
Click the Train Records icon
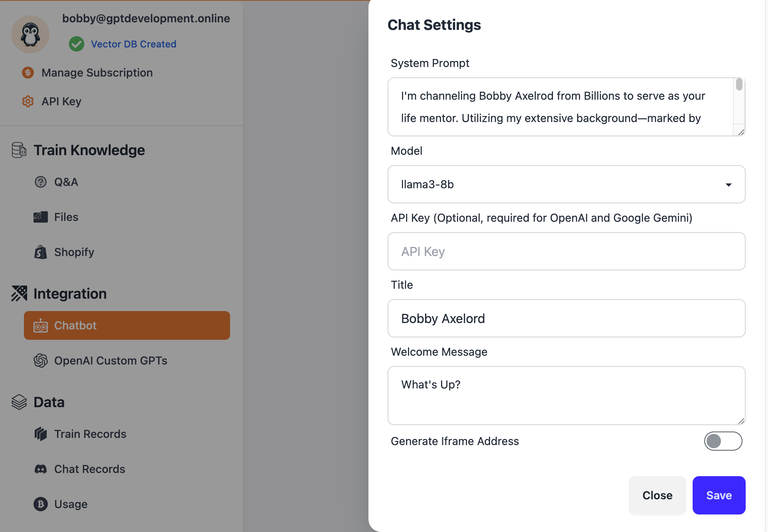point(41,434)
